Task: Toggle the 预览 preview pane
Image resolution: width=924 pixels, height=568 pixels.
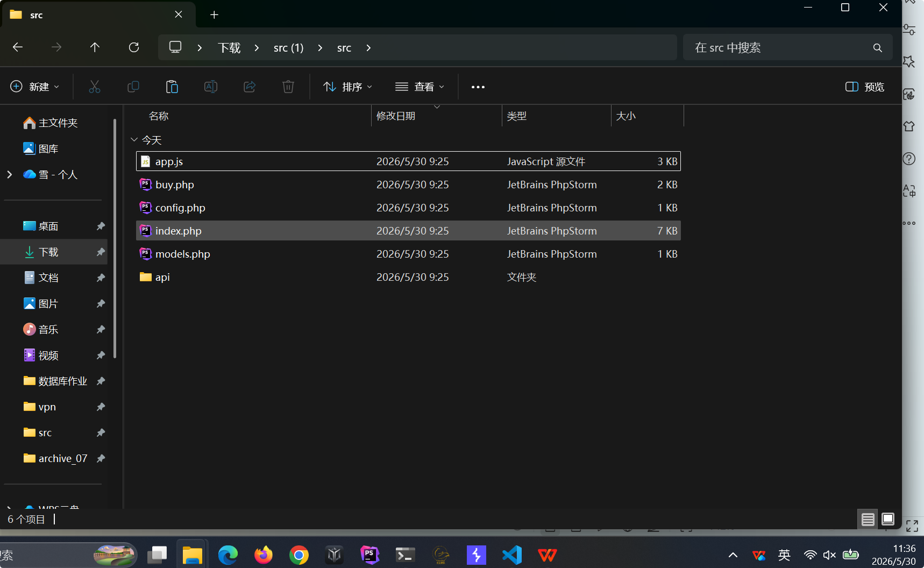Action: click(x=864, y=87)
